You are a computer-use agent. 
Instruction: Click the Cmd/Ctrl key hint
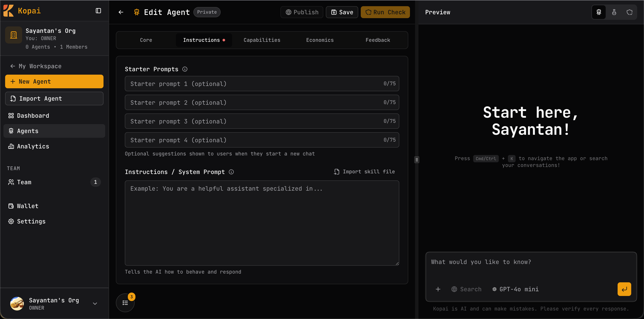(x=486, y=158)
